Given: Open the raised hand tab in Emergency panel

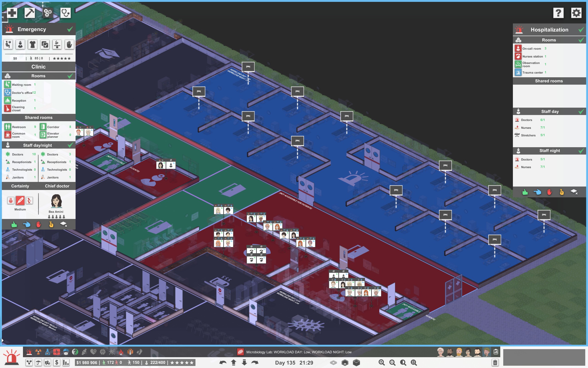Looking at the screenshot, I should [x=69, y=45].
